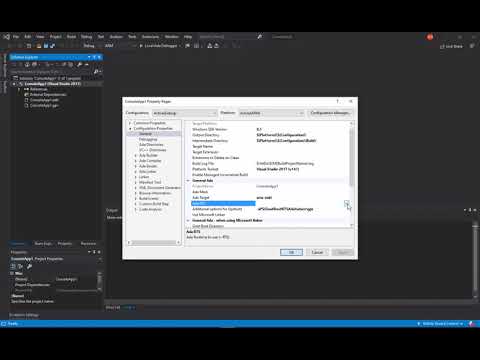Select Debugging in the Property Pages tree
Screen dimensions: 480x360
pos(148,139)
